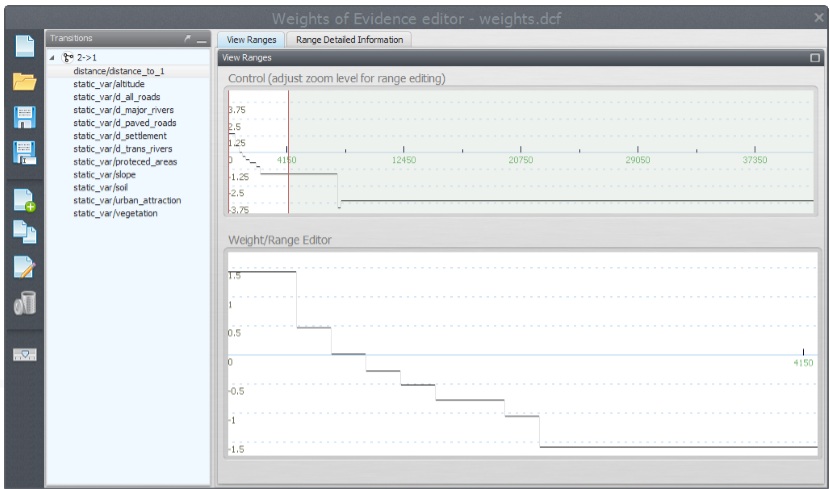This screenshot has width=830, height=489.
Task: Click the top 1.5 weight step in the editor
Action: (262, 271)
